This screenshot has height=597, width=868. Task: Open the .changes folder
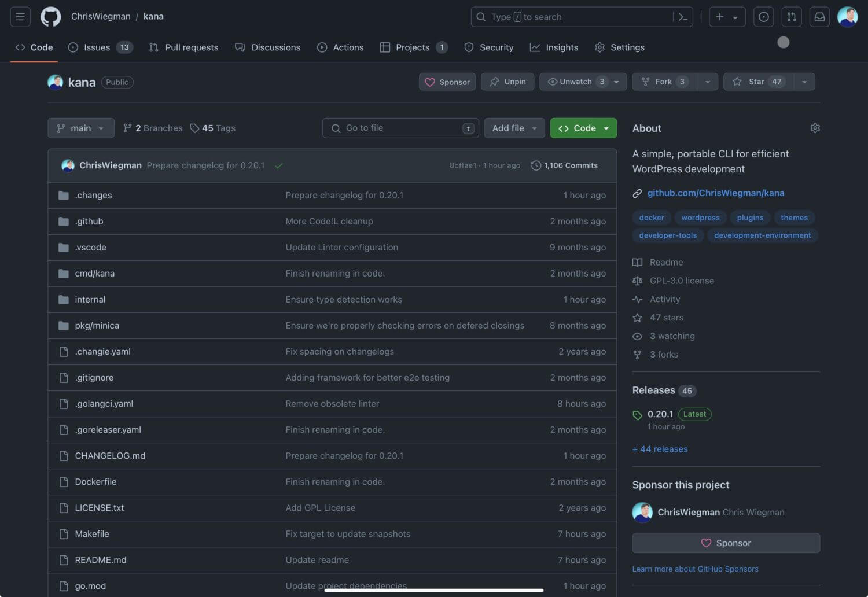pyautogui.click(x=93, y=195)
